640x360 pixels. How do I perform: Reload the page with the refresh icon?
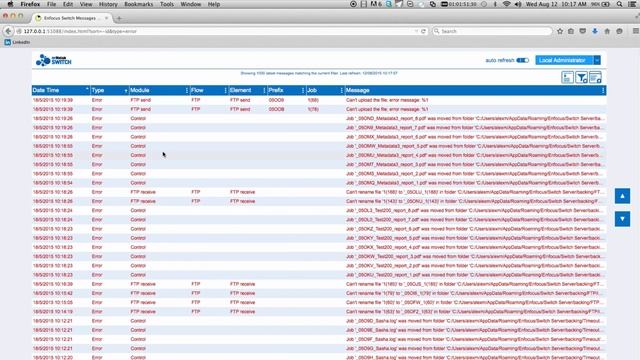423,31
